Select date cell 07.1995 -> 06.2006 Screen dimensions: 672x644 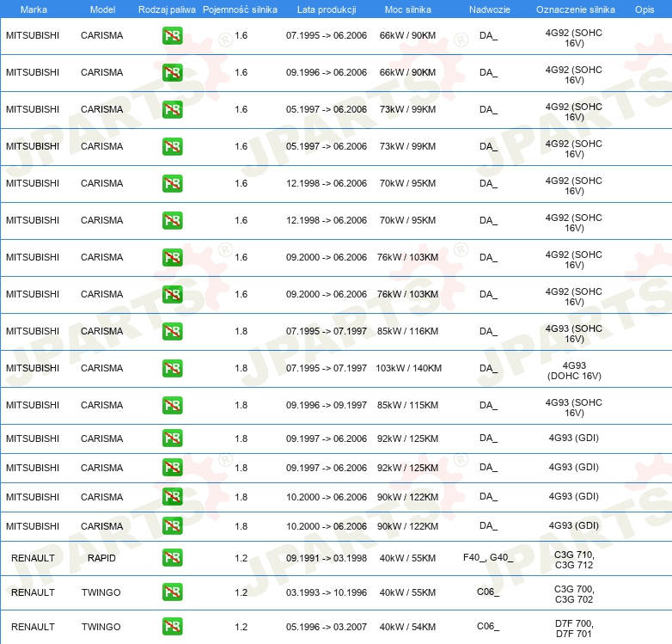(327, 35)
